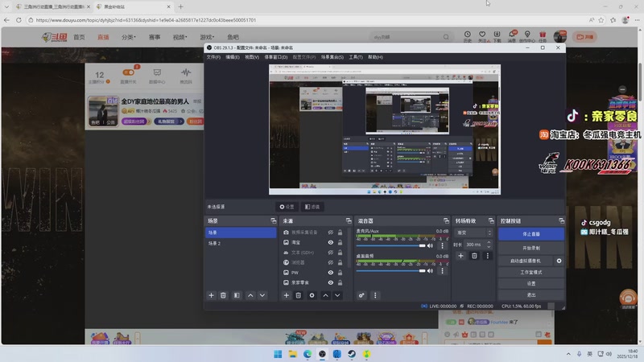Add a new transition with plus icon
This screenshot has height=362, width=644.
point(460,256)
